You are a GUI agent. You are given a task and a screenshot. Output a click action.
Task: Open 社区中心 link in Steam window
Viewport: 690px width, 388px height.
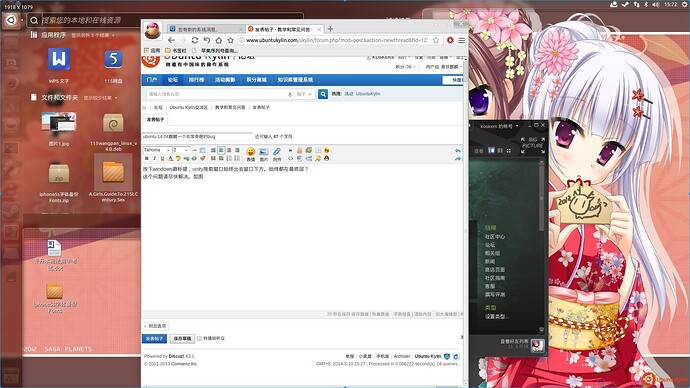point(495,237)
